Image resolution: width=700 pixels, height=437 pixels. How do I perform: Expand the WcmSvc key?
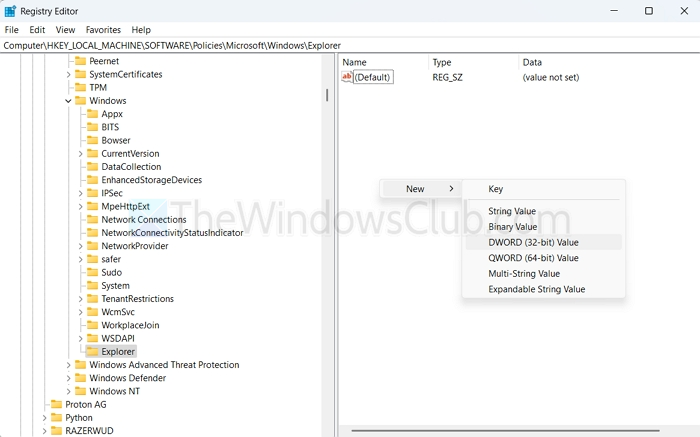click(80, 312)
